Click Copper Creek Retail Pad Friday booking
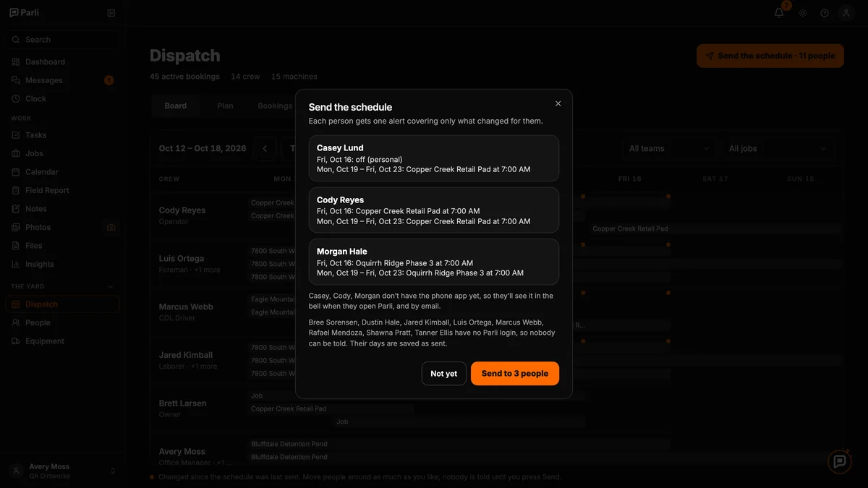 (716, 228)
